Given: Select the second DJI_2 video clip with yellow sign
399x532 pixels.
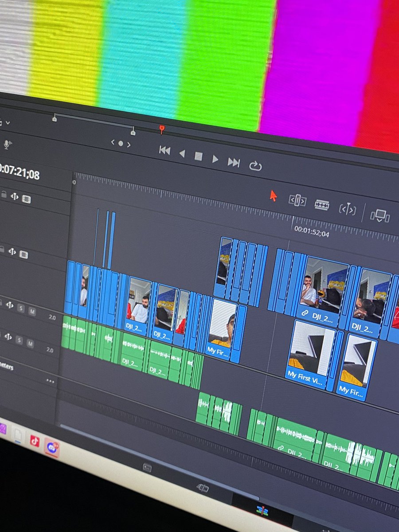Looking at the screenshot, I should click(x=164, y=314).
